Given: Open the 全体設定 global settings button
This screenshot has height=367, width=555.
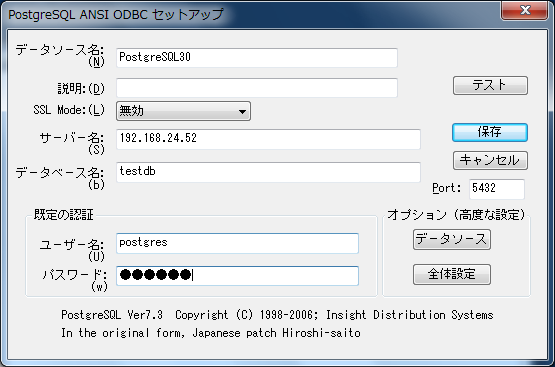Looking at the screenshot, I should point(452,274).
